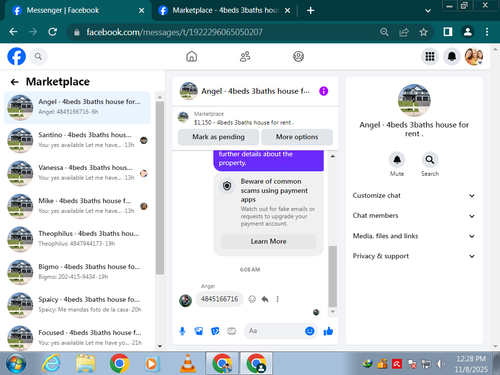Screen dimensions: 500x375
Task: Choose a GIF from the GIF icon
Action: click(x=232, y=331)
